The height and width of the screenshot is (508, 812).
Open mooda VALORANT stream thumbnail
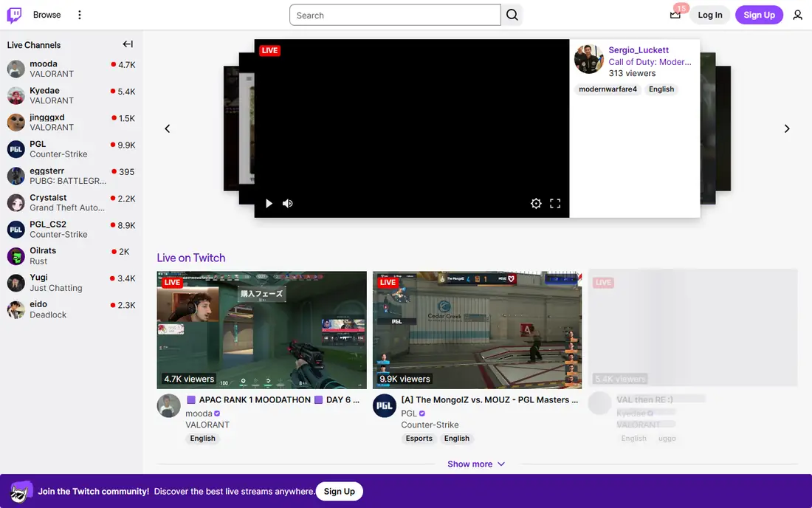(261, 330)
